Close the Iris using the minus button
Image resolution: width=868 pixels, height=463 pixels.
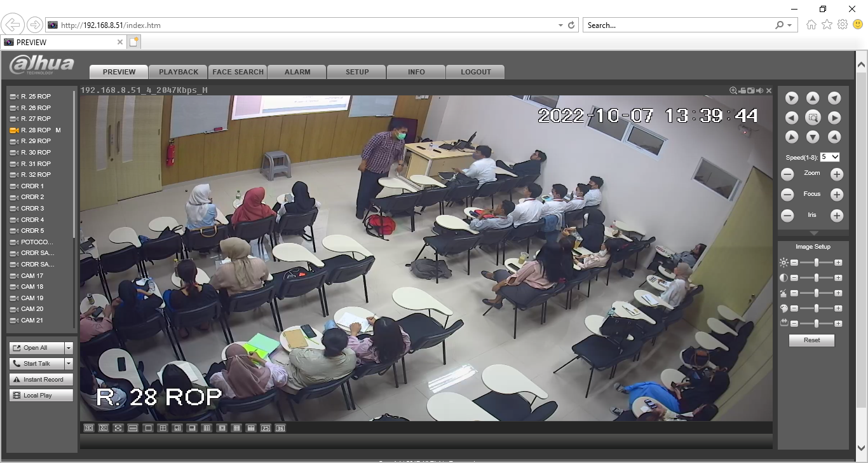[x=787, y=216]
